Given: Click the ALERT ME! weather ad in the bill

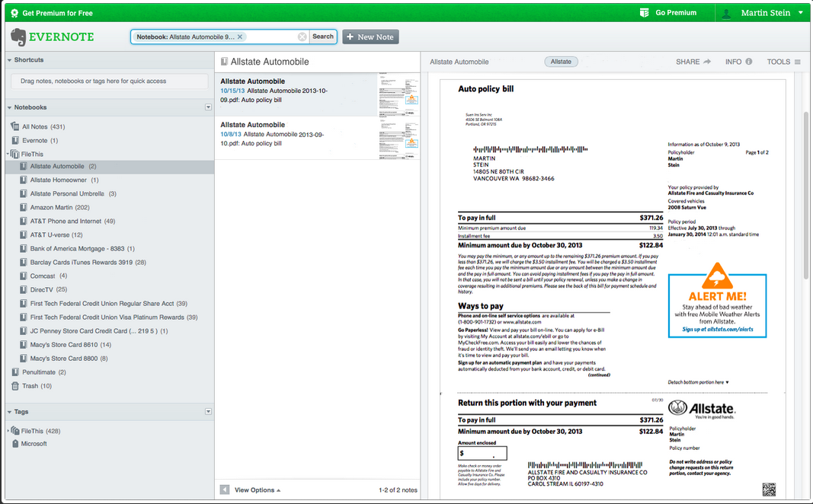Looking at the screenshot, I should coord(717,299).
